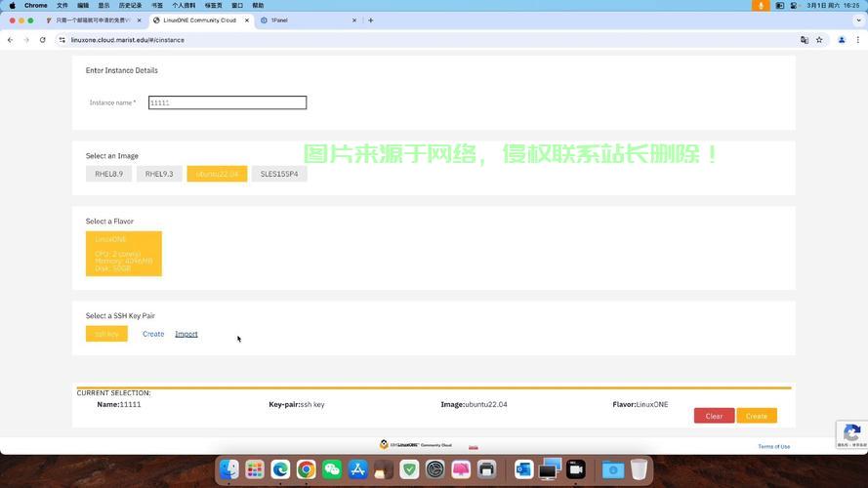
Task: Open Chrome's three-dot menu
Action: [858, 40]
